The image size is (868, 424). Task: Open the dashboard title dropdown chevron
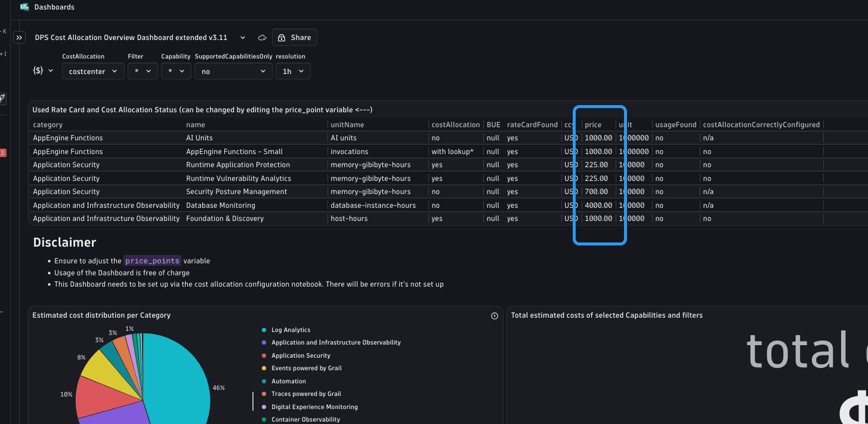[x=243, y=38]
